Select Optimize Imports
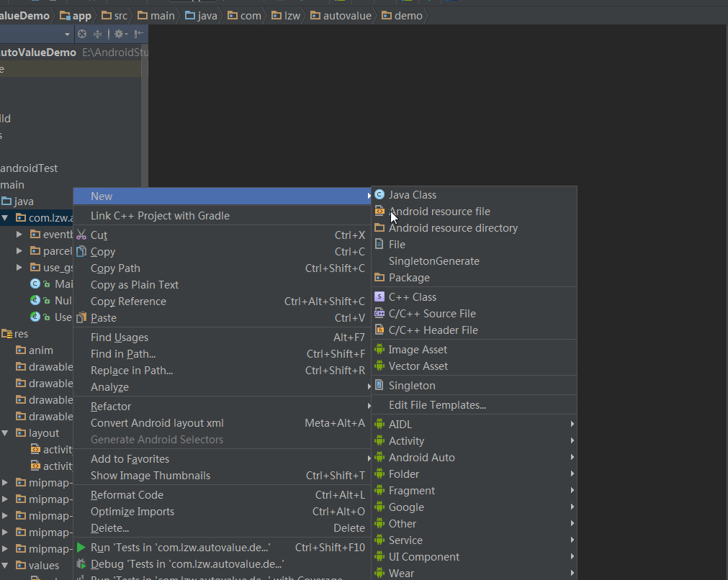728x580 pixels. tap(223, 512)
